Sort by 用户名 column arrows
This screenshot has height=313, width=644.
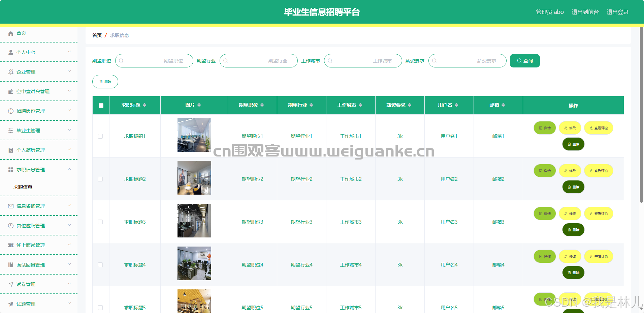coord(456,105)
